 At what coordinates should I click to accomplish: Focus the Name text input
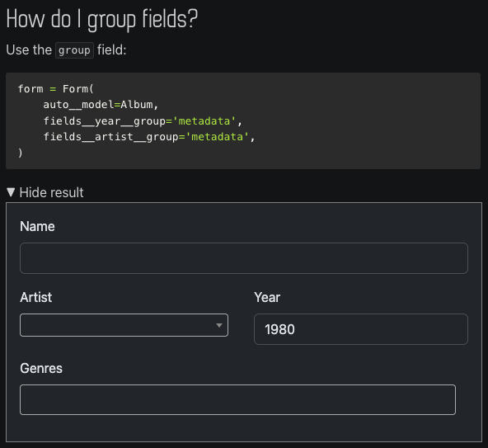pyautogui.click(x=244, y=258)
